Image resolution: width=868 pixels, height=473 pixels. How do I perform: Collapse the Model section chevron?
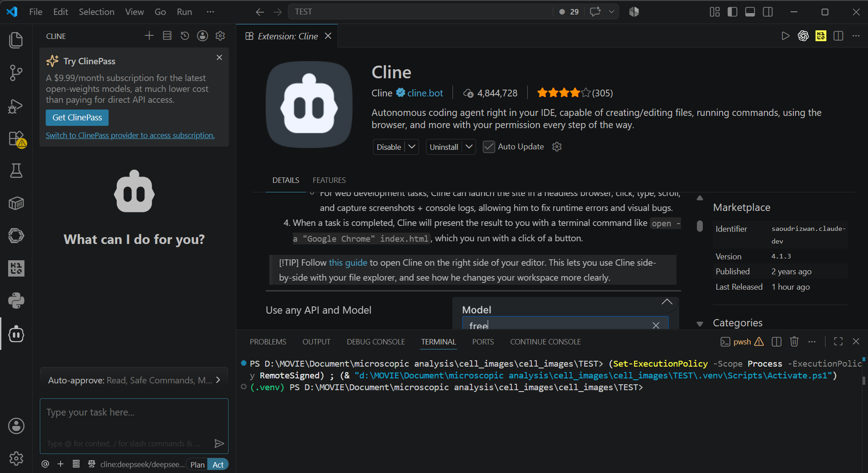[667, 302]
